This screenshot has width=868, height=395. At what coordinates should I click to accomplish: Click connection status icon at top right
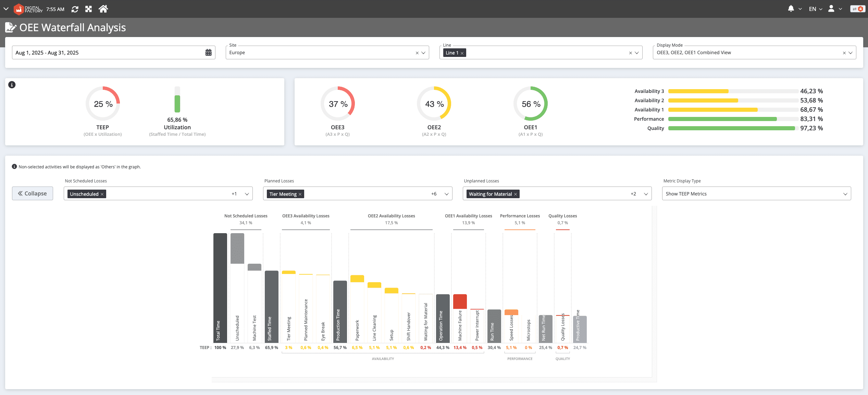tap(857, 9)
